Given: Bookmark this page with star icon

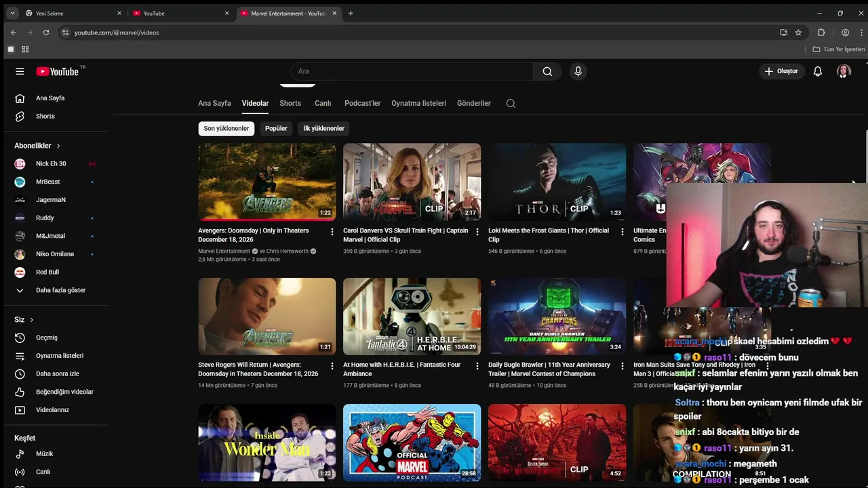Looking at the screenshot, I should (798, 32).
